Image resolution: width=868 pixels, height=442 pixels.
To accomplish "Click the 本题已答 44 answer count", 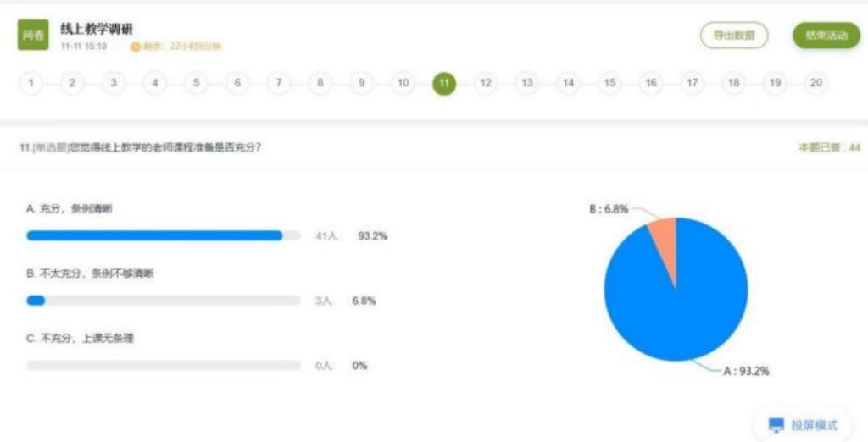I will point(829,148).
